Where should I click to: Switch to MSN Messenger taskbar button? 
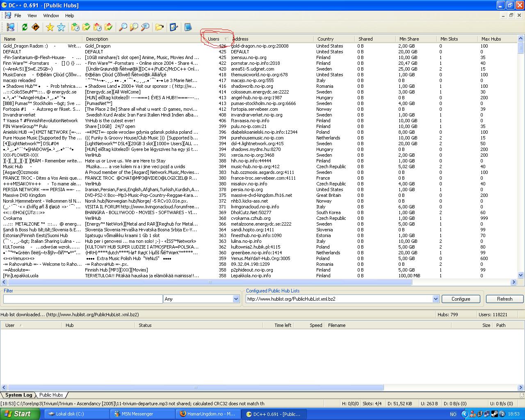[143, 414]
